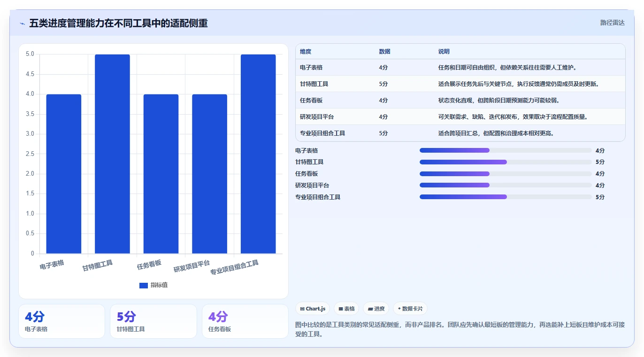
Task: Click the 路径雷达 label in the header
Action: tap(612, 23)
